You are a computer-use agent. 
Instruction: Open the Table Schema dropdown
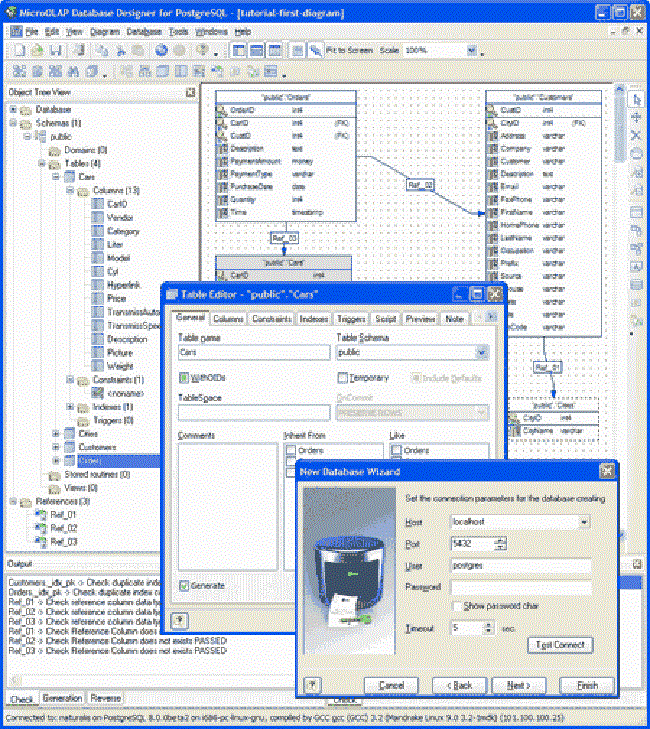(482, 352)
